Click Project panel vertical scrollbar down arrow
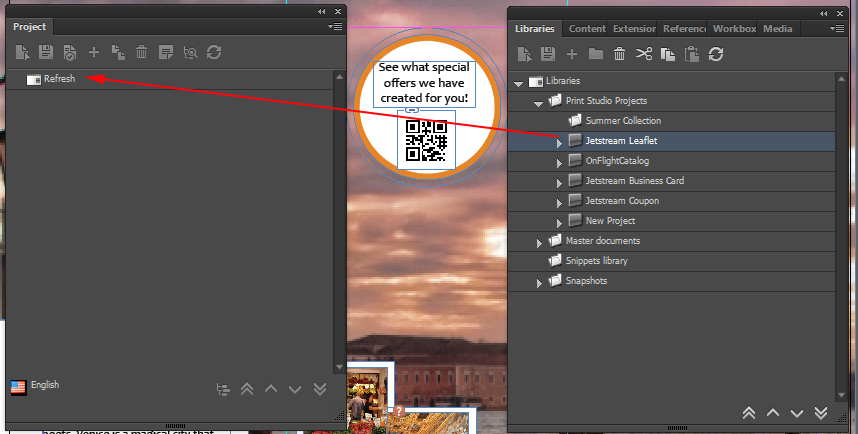The image size is (858, 434). tap(339, 367)
